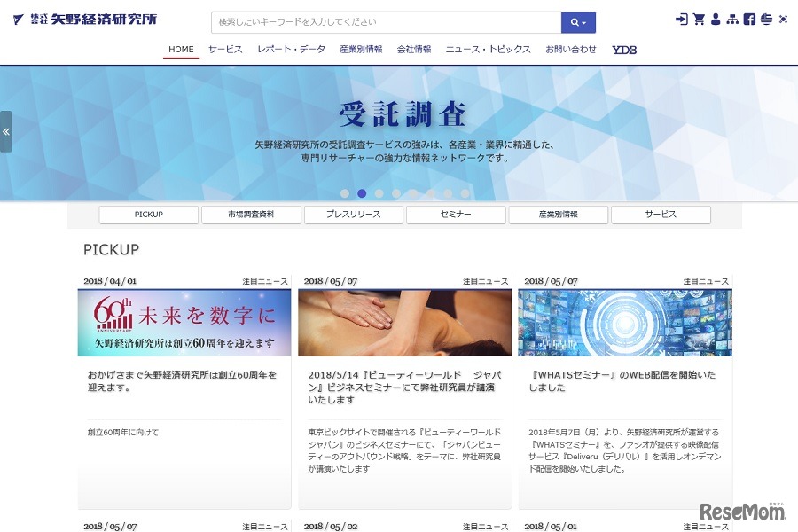Click the 東京ビックサイト article summary text
The width and height of the screenshot is (798, 532).
[x=404, y=450]
